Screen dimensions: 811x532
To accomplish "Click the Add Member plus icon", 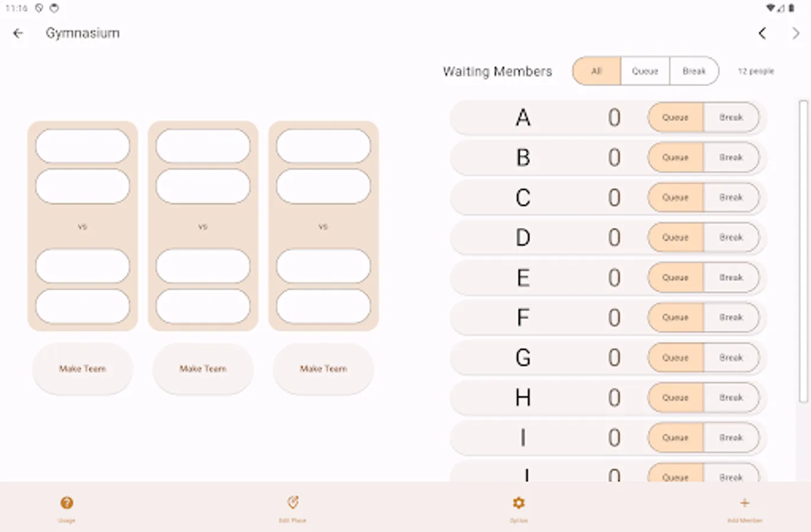I will (x=744, y=504).
